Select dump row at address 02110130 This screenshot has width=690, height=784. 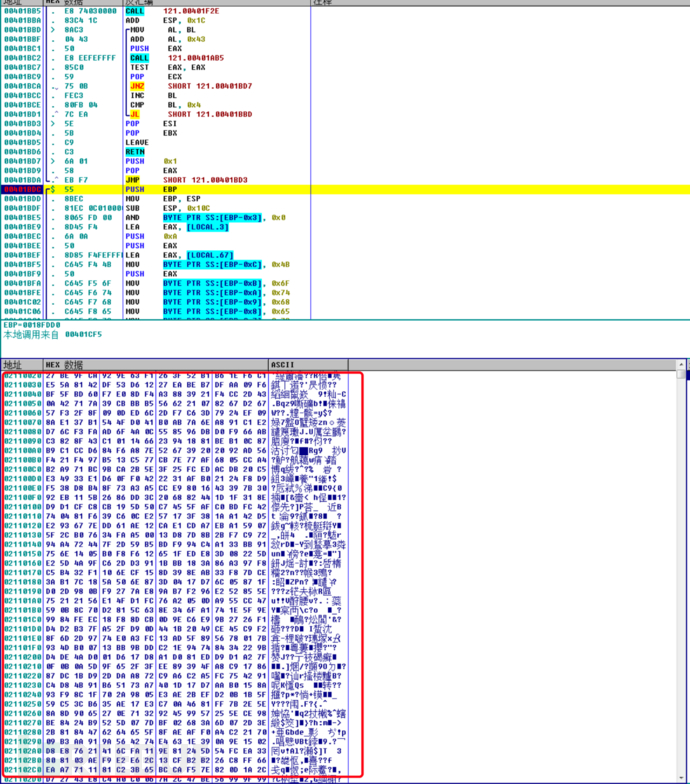[176, 535]
